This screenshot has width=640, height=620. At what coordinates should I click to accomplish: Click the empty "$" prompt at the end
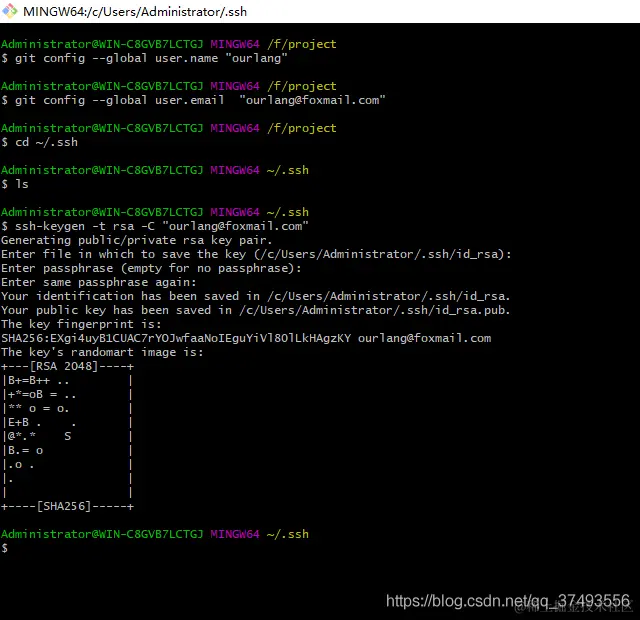(x=4, y=548)
